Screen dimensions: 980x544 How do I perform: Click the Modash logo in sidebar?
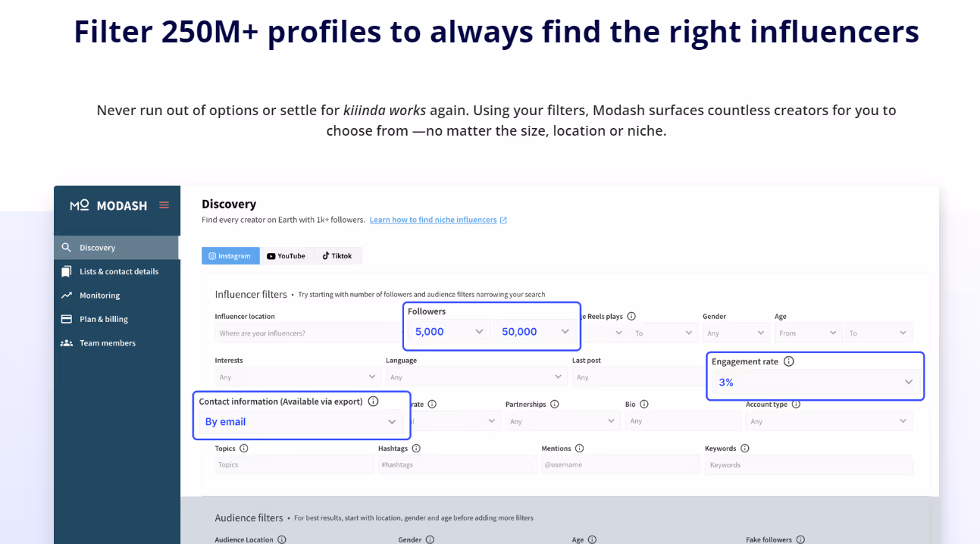pyautogui.click(x=108, y=205)
